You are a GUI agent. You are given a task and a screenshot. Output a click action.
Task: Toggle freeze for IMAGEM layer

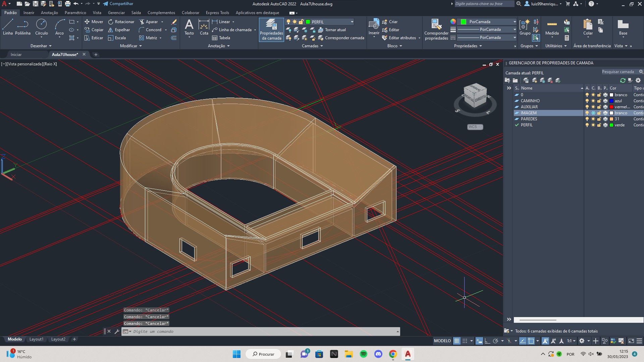593,113
